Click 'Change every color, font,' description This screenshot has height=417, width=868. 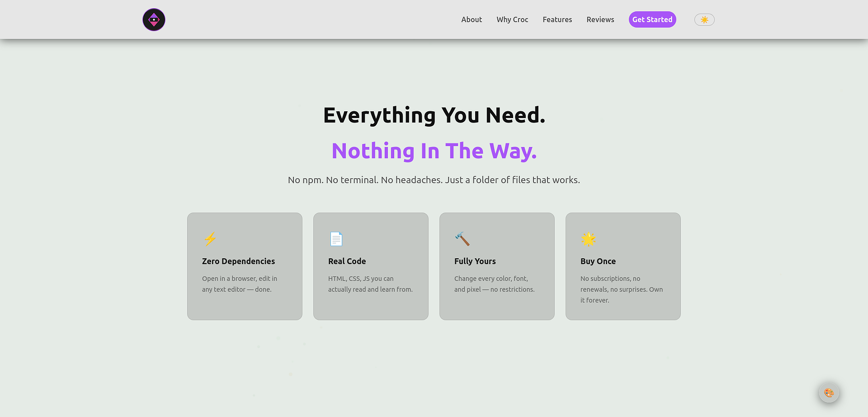point(495,284)
